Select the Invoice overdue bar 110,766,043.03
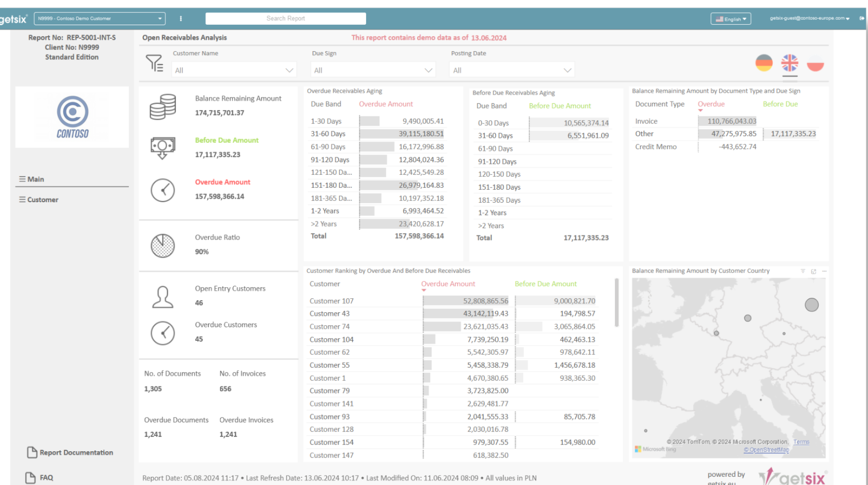 pyautogui.click(x=727, y=122)
